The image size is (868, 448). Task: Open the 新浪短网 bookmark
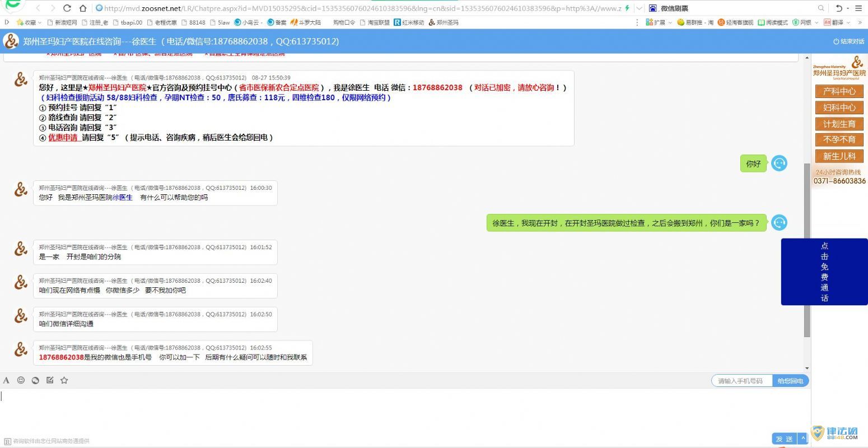(62, 22)
